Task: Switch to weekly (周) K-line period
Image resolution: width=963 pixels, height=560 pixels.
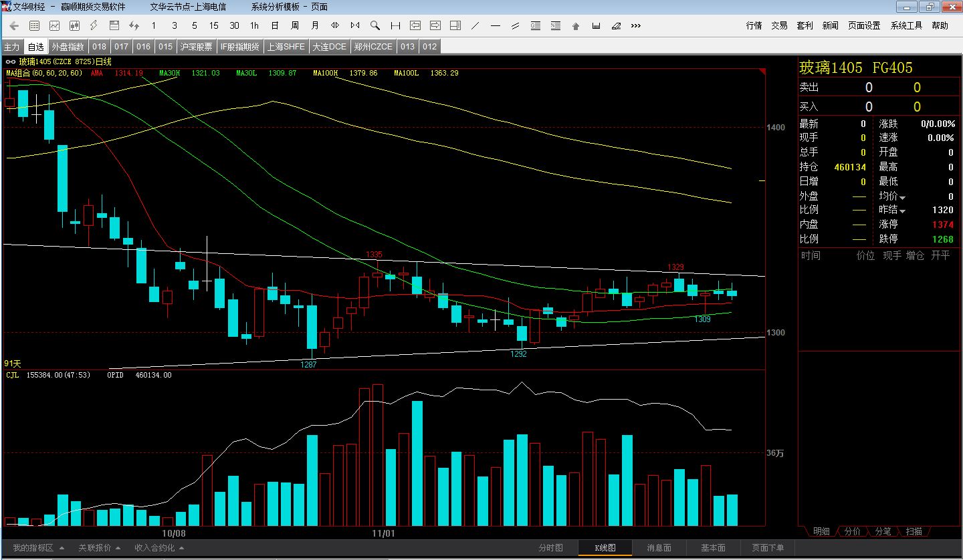Action: point(295,25)
